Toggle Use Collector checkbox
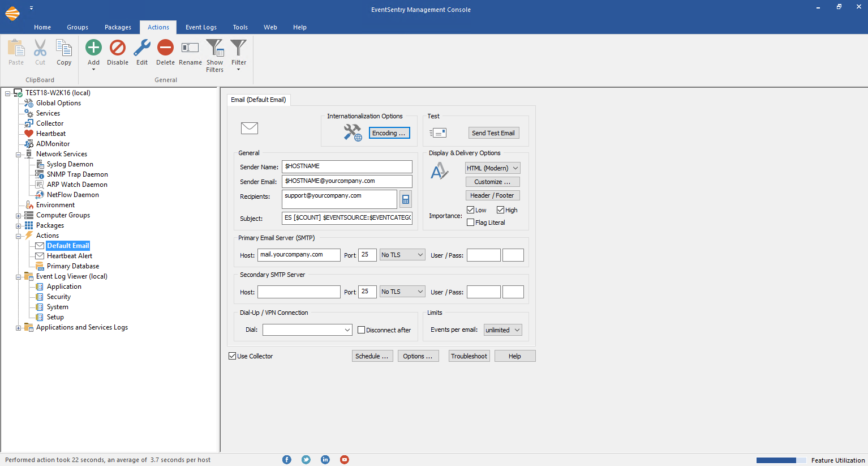This screenshot has width=868, height=466. (232, 356)
